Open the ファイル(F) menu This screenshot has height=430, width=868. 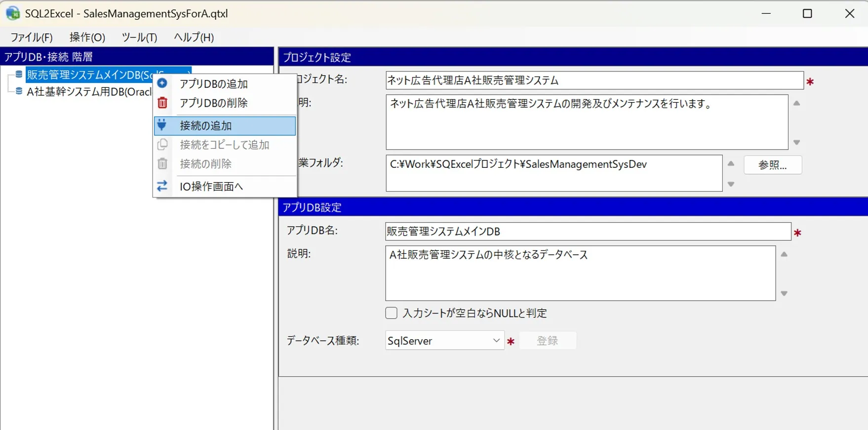click(x=32, y=37)
